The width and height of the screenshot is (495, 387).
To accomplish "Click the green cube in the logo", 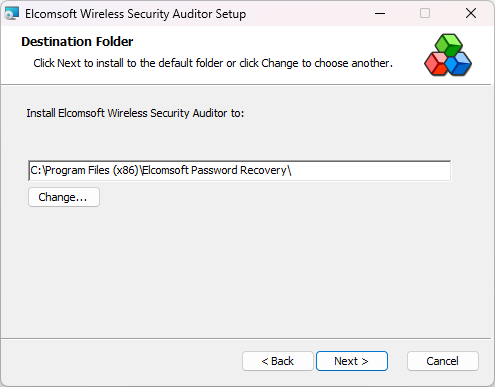I will pos(449,44).
